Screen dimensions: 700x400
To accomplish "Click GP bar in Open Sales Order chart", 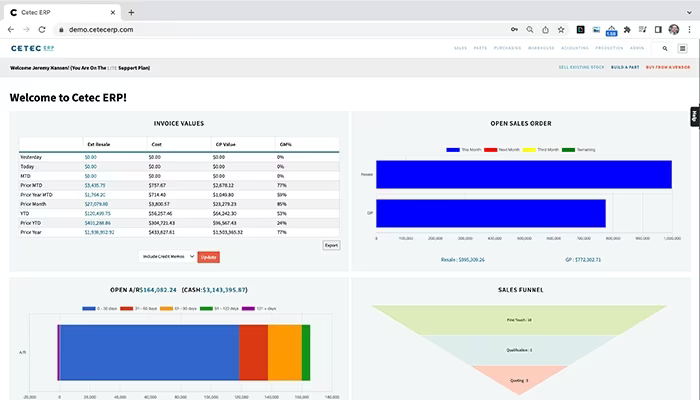I will [x=491, y=213].
